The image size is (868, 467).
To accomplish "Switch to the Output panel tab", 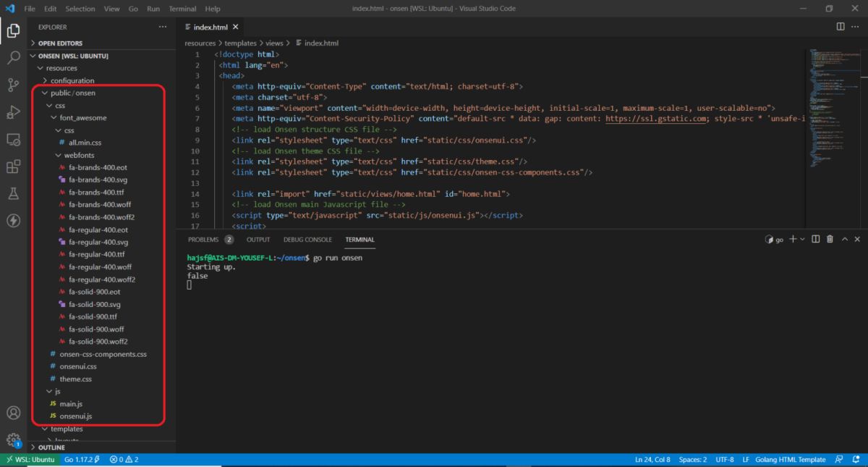I will coord(258,240).
